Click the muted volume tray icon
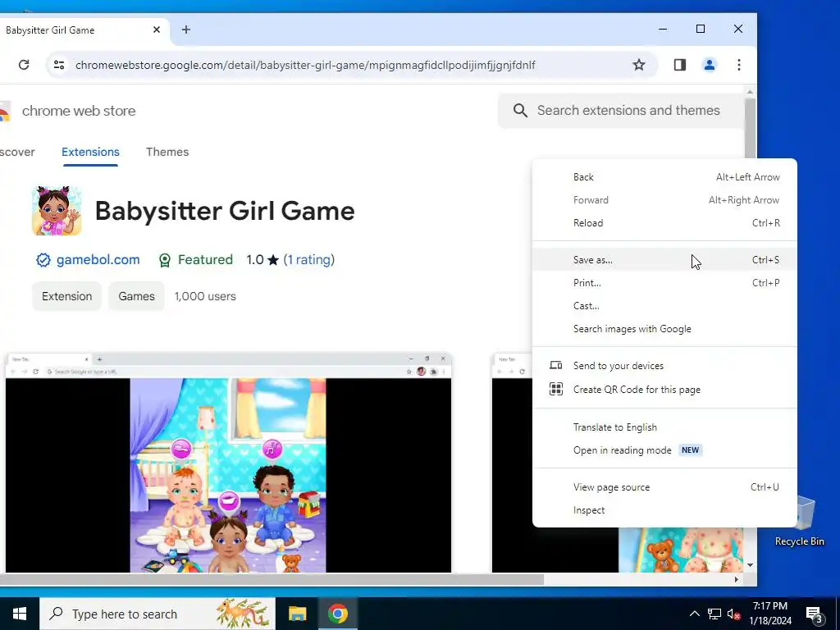840x630 pixels. pos(734,614)
